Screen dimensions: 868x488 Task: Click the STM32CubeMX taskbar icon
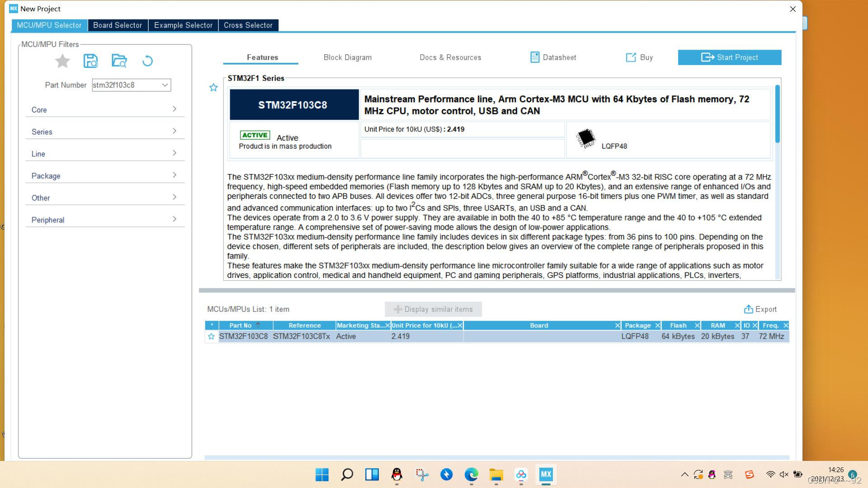[x=546, y=474]
